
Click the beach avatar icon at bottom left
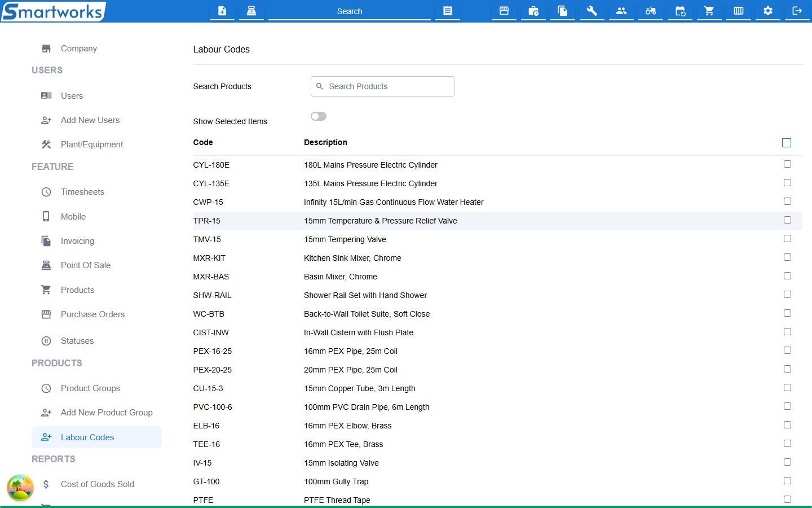point(20,488)
